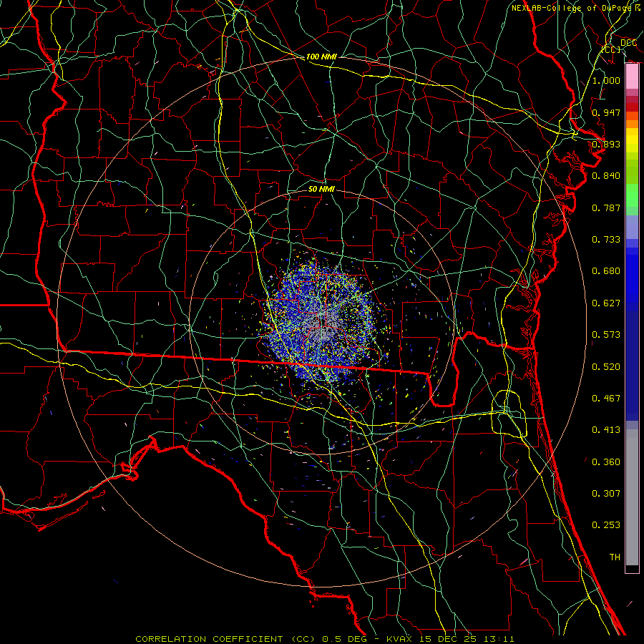Click the TH threshold label on the legend
Viewport: 644px width, 644px height.
tap(615, 557)
